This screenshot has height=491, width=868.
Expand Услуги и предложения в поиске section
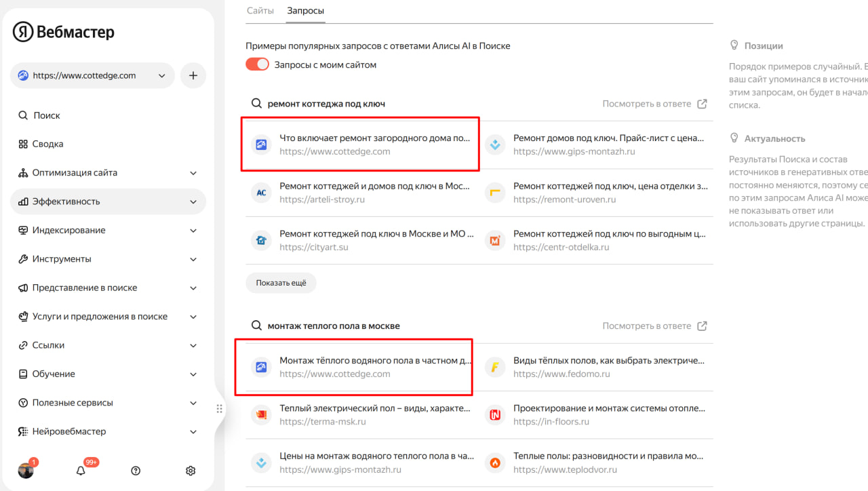click(193, 316)
